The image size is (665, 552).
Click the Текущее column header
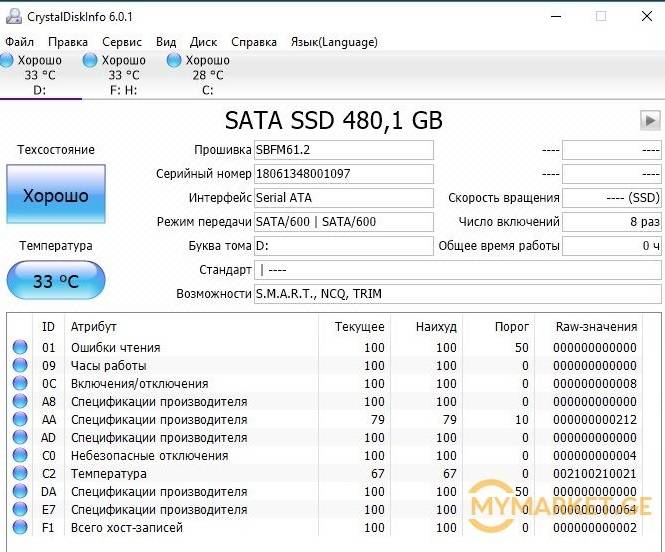[354, 327]
